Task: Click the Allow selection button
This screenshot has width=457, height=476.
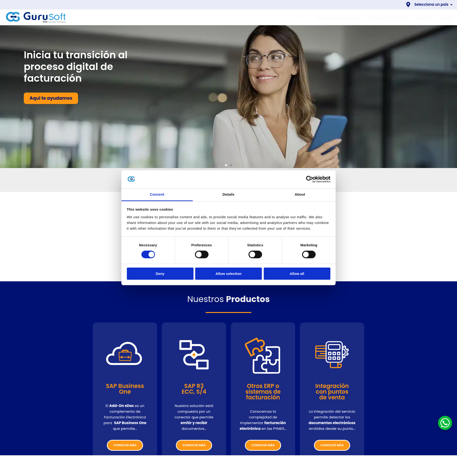Action: pos(228,274)
